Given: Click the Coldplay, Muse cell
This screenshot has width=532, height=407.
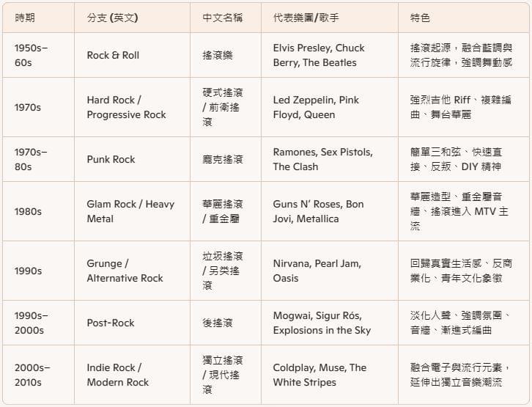Looking at the screenshot, I should click(x=330, y=375).
